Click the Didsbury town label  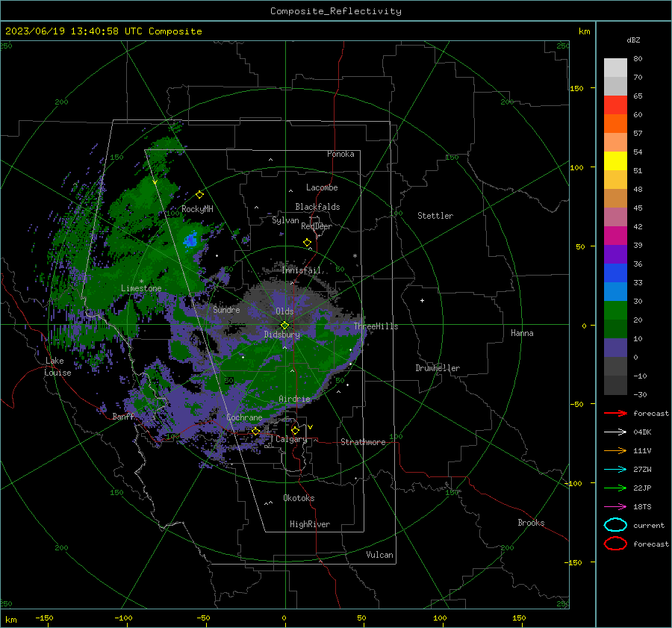[x=281, y=335]
